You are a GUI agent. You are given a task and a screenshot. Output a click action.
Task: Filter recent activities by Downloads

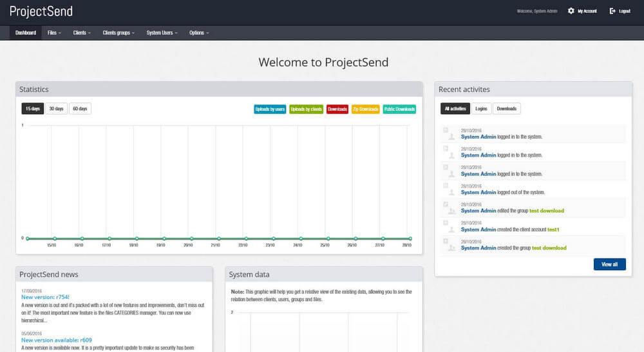tap(506, 108)
